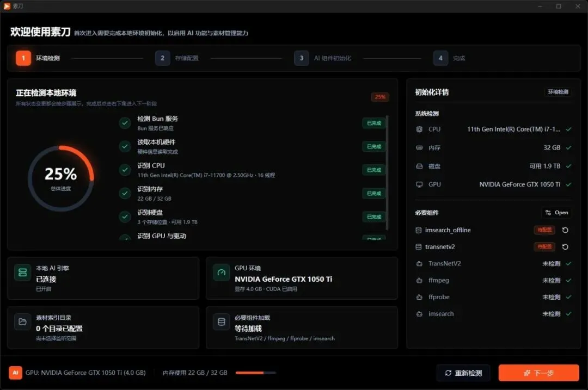Click the 环境检测 step 1 badge
Image resolution: width=588 pixels, height=390 pixels.
[23, 58]
